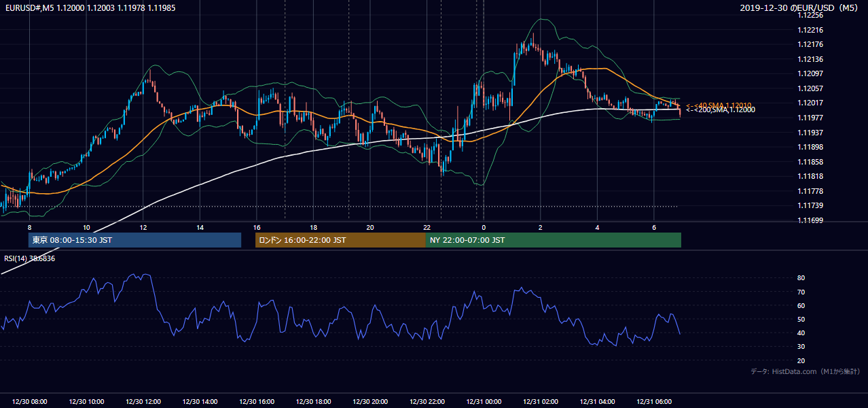Click the 12/30 20:00 bottom time label
This screenshot has width=868, height=408.
[370, 402]
